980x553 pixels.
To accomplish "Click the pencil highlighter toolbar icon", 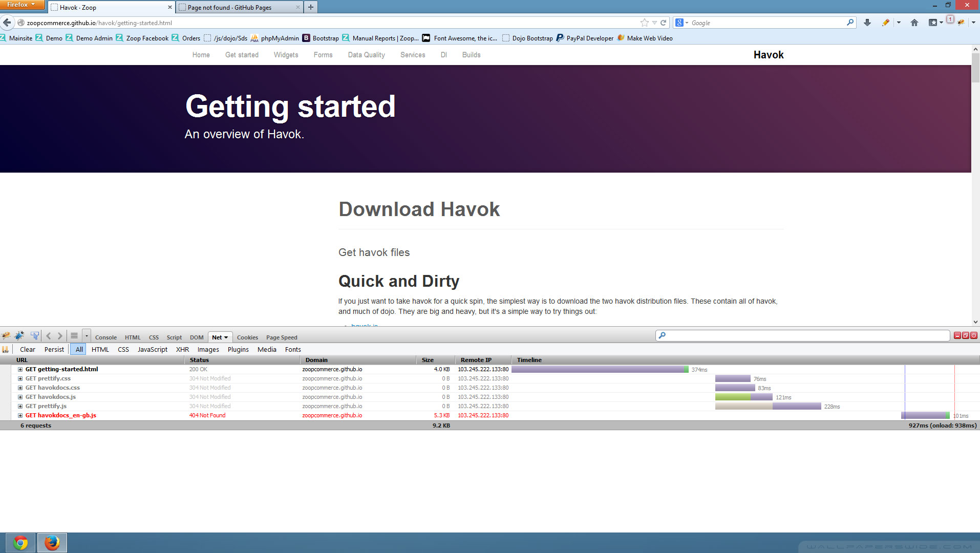I will click(886, 23).
